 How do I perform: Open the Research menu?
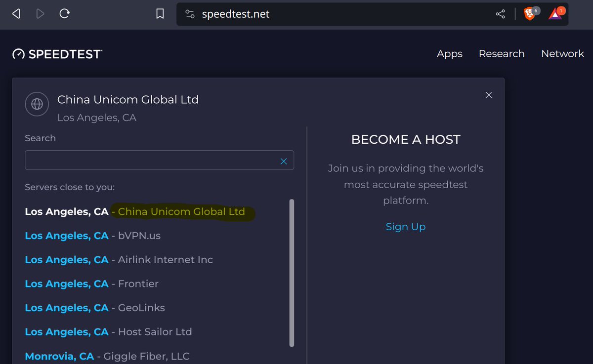[502, 54]
